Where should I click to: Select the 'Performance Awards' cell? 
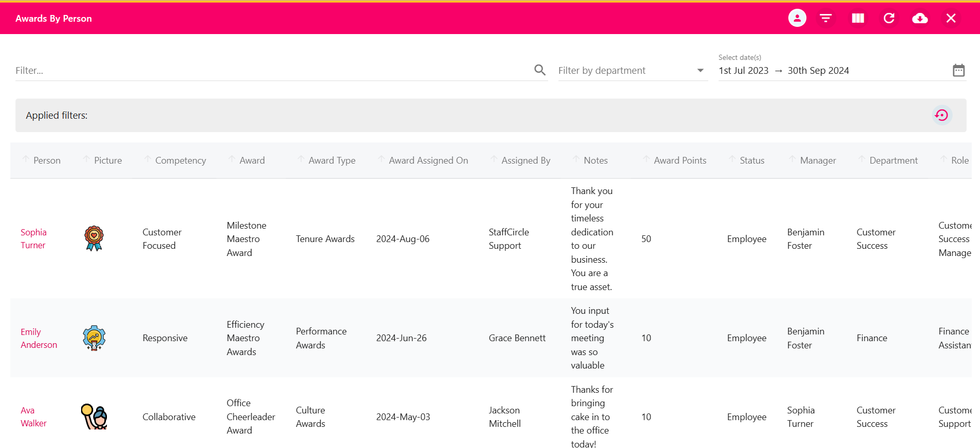click(321, 338)
